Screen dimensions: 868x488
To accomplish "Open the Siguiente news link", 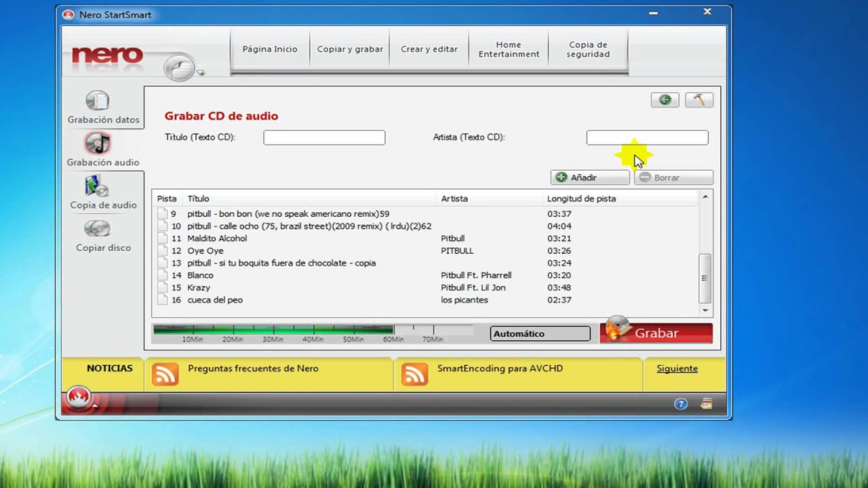I will coord(677,368).
